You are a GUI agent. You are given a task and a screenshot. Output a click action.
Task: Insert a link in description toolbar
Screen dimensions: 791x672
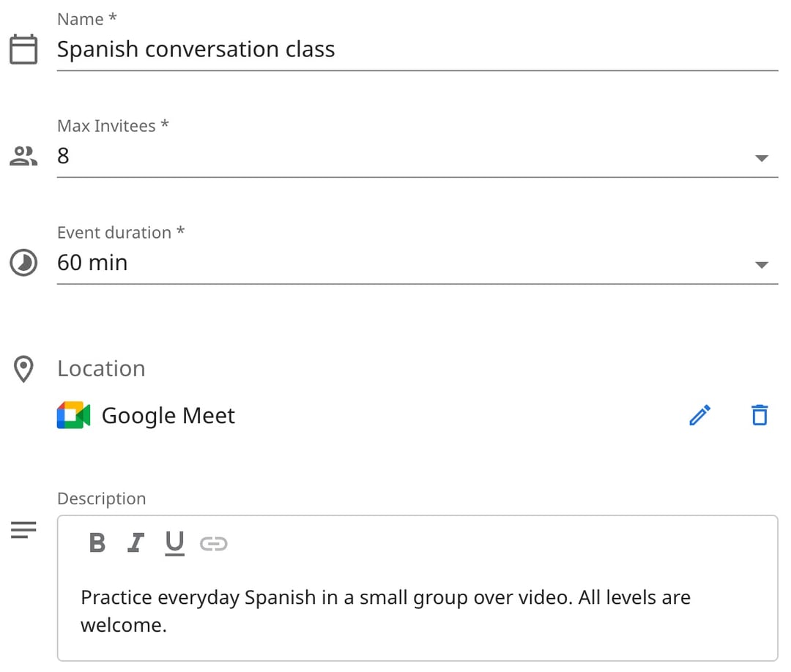tap(213, 543)
